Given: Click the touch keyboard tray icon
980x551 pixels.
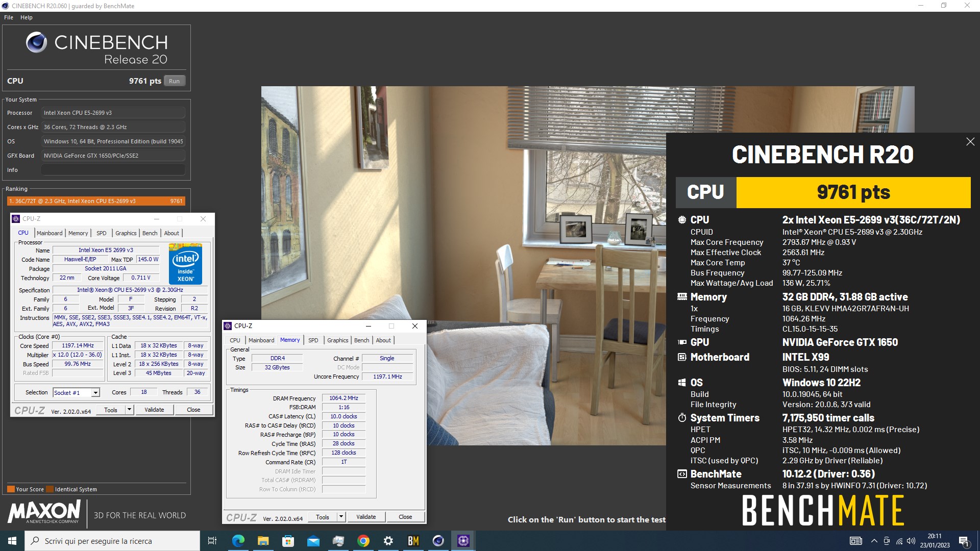Looking at the screenshot, I should (856, 541).
